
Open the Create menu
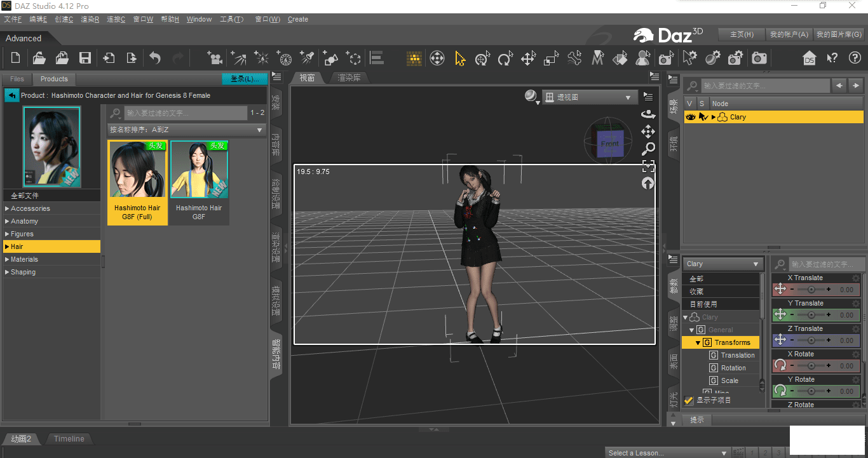click(x=298, y=19)
